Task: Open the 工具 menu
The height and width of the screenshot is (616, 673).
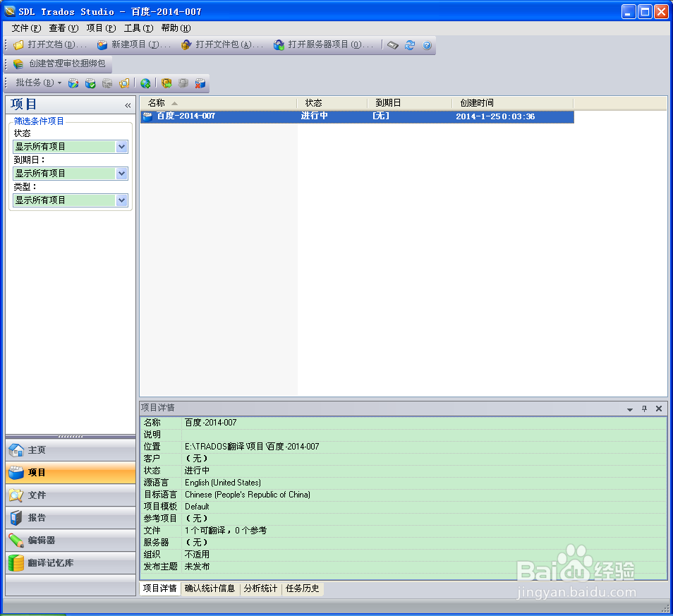Action: [138, 28]
